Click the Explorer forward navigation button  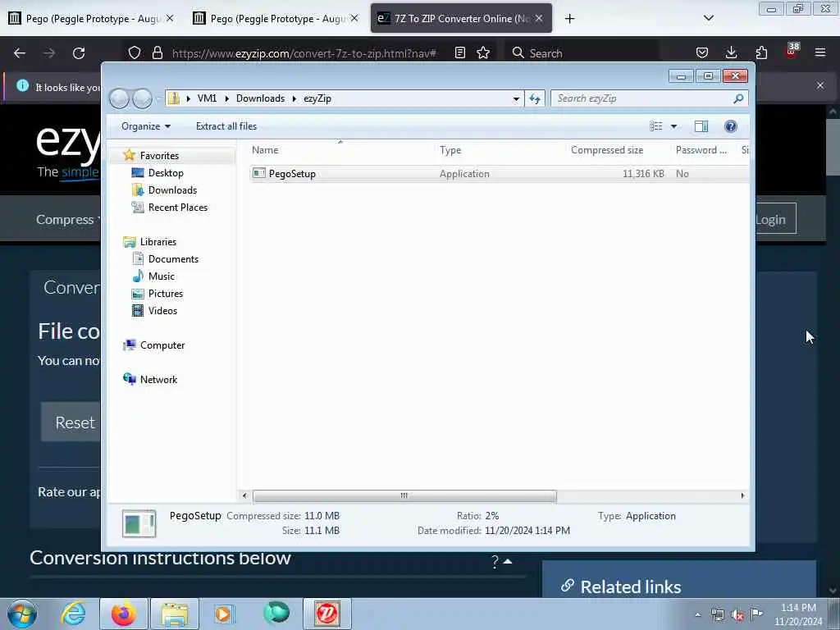tap(142, 98)
